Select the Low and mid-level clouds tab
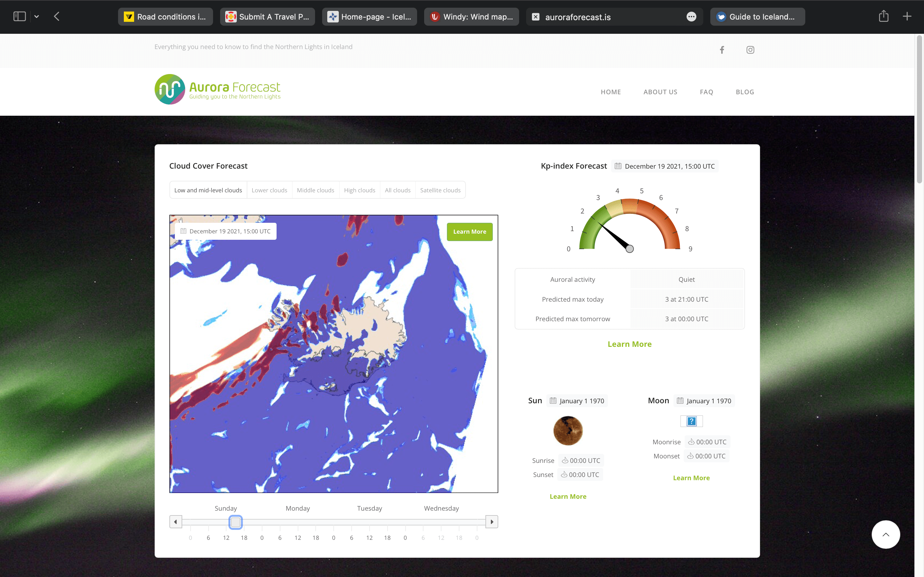The width and height of the screenshot is (924, 577). (x=208, y=190)
